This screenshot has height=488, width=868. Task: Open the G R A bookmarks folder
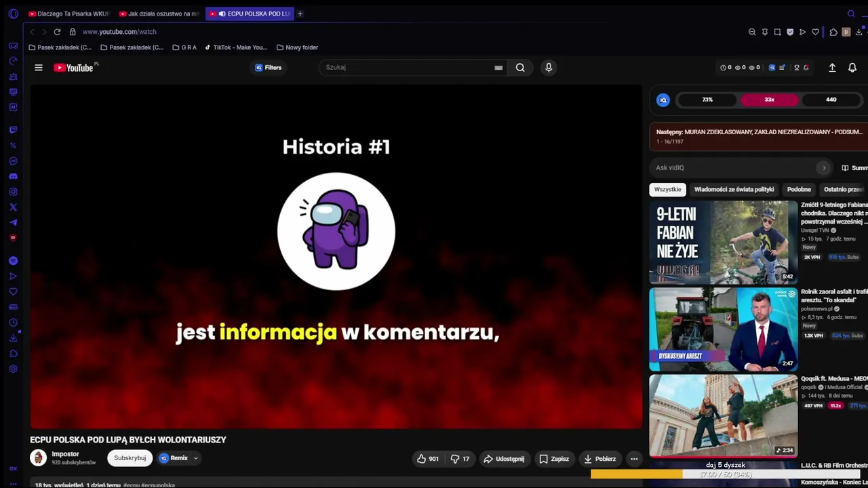click(184, 47)
